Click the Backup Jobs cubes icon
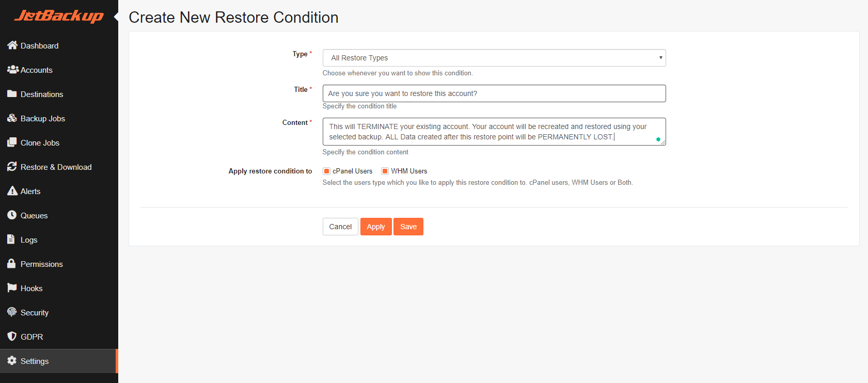The height and width of the screenshot is (383, 868). coord(12,118)
